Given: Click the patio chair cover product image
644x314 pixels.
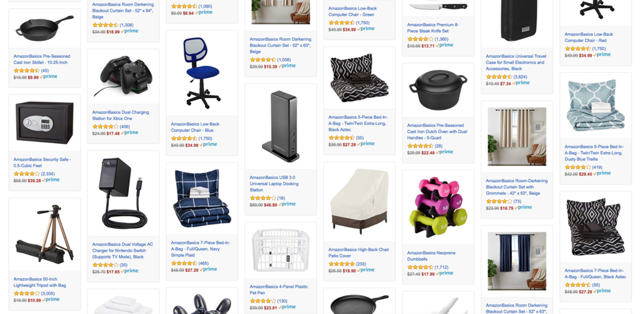Looking at the screenshot, I should (x=359, y=201).
